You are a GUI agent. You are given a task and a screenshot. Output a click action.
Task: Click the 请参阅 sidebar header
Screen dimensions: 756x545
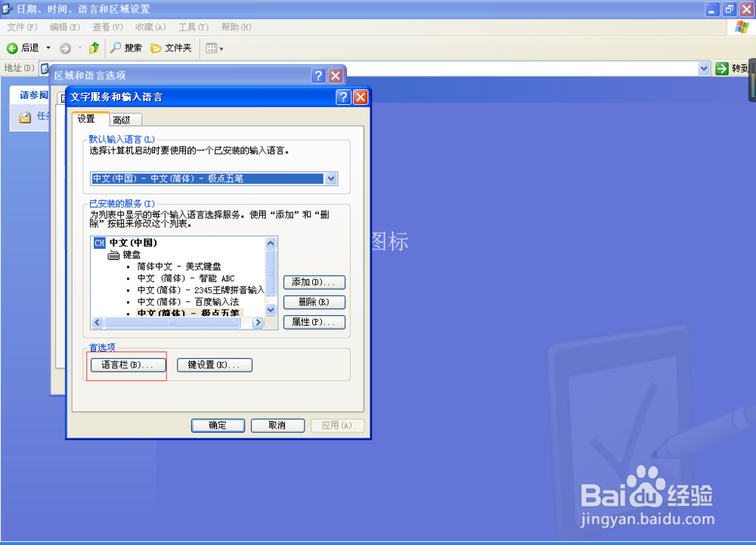34,95
